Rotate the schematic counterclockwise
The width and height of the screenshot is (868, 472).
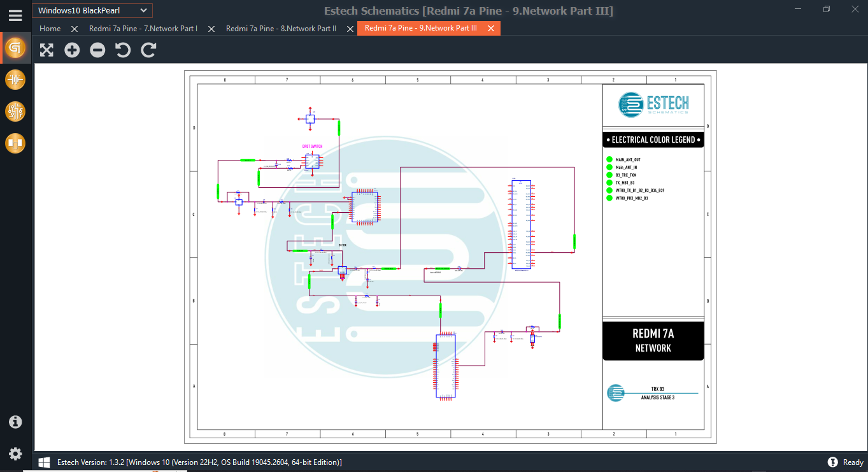[123, 50]
